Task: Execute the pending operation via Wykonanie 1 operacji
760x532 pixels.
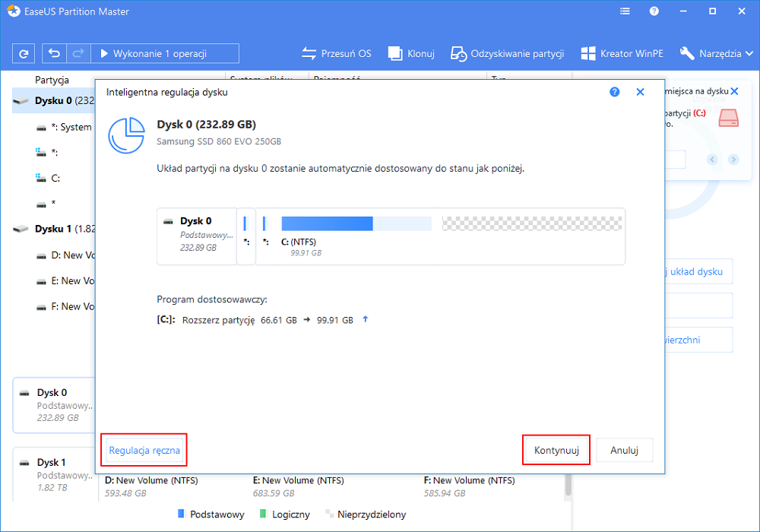Action: 165,53
